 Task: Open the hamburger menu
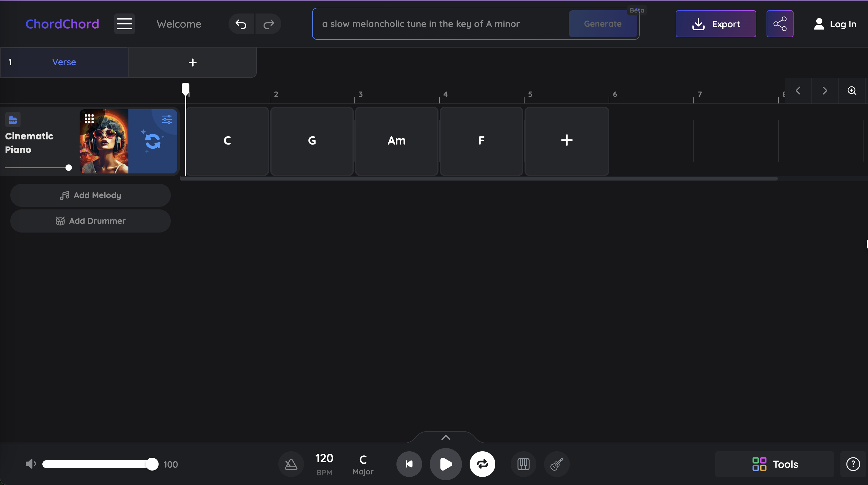[x=124, y=24]
